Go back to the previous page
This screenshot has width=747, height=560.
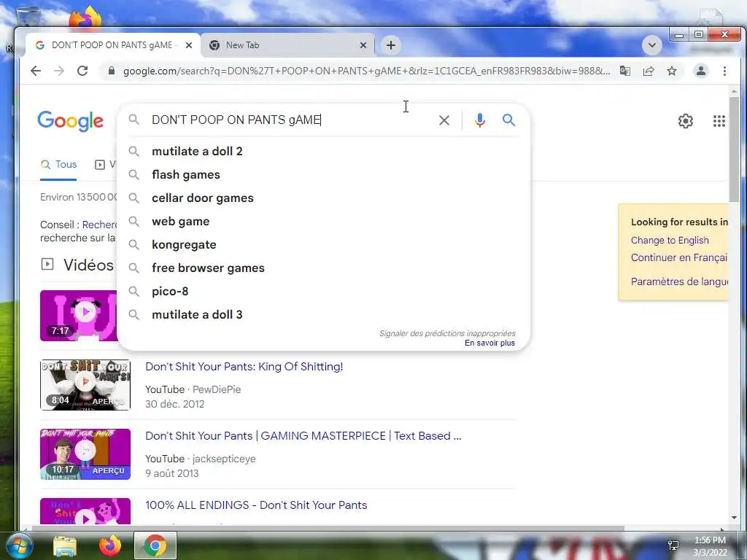pyautogui.click(x=36, y=71)
